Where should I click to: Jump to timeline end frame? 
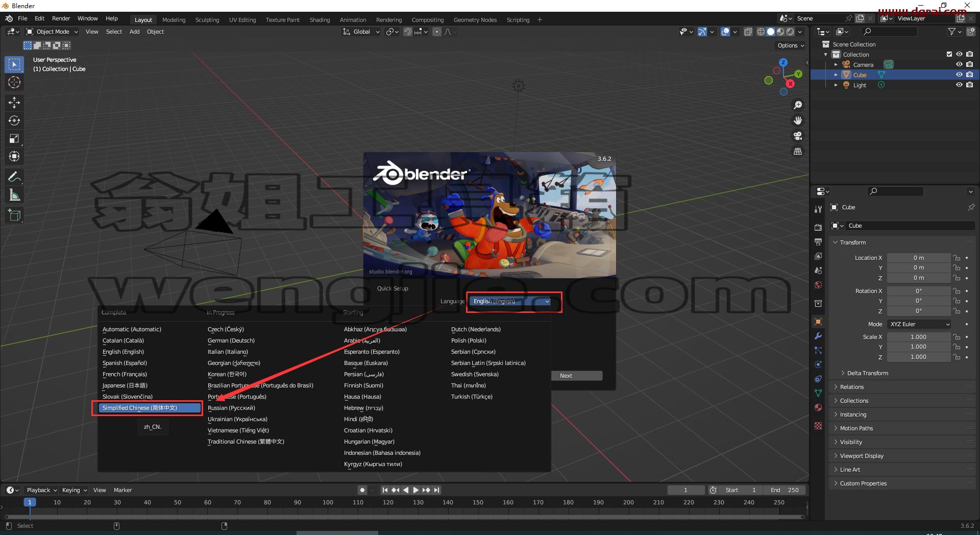(x=436, y=490)
